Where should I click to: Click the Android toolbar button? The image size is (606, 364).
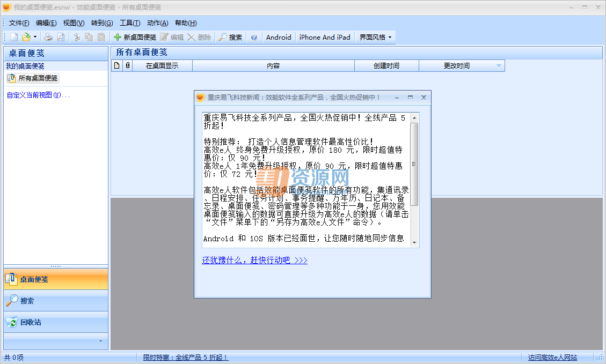click(x=279, y=37)
